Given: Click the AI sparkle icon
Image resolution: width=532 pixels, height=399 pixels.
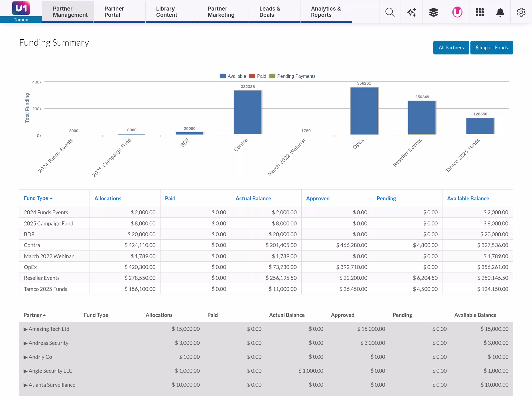Looking at the screenshot, I should pos(411,12).
